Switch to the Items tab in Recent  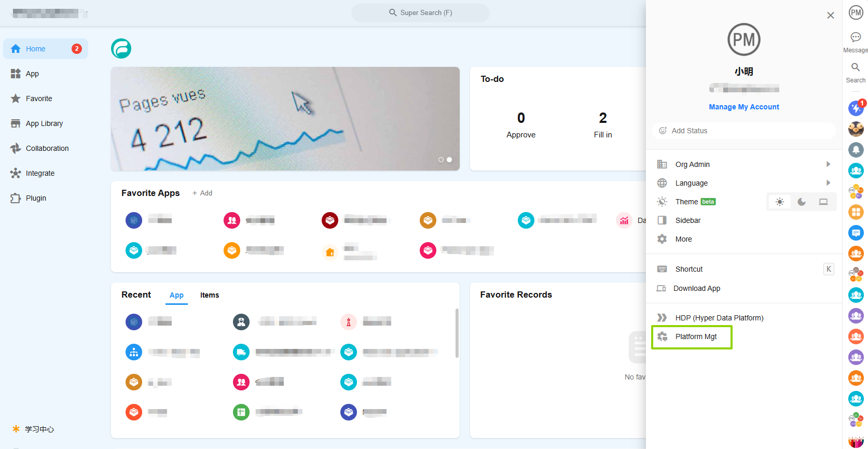tap(210, 295)
